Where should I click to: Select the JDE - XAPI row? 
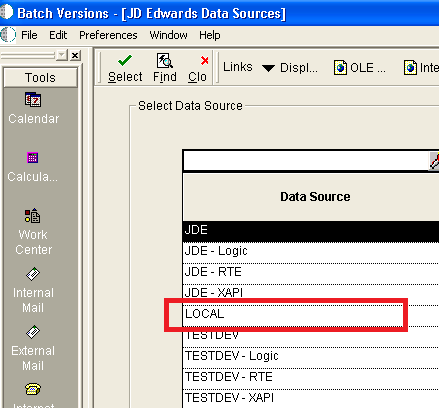pos(311,292)
